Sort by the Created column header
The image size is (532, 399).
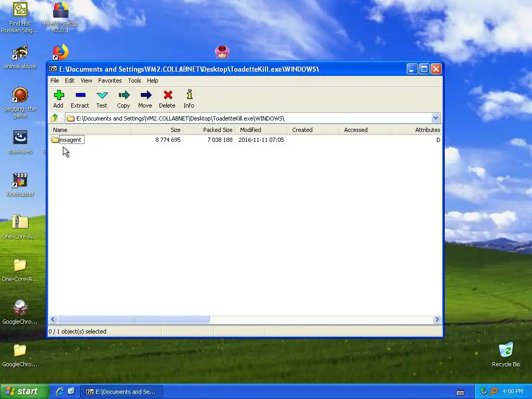pyautogui.click(x=313, y=130)
